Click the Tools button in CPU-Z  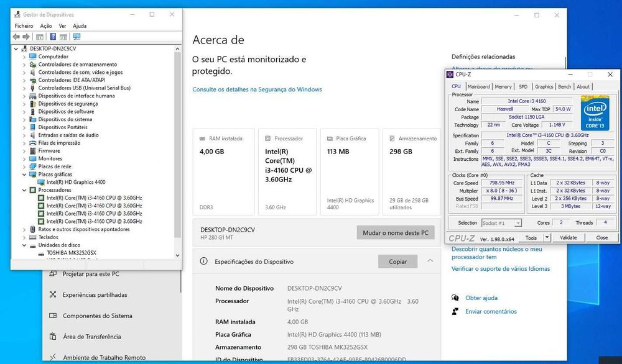point(531,237)
